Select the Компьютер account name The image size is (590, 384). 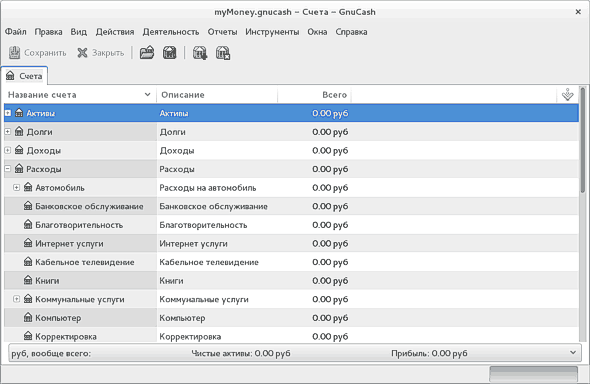(x=58, y=318)
